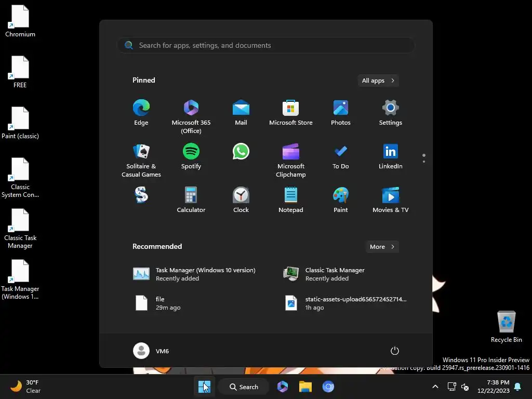Open Microsoft Store from pinned apps
532x399 pixels.
(x=291, y=113)
